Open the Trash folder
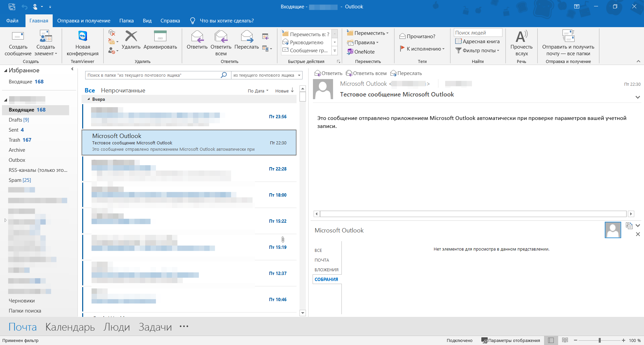Image resolution: width=644 pixels, height=345 pixels. pyautogui.click(x=20, y=140)
